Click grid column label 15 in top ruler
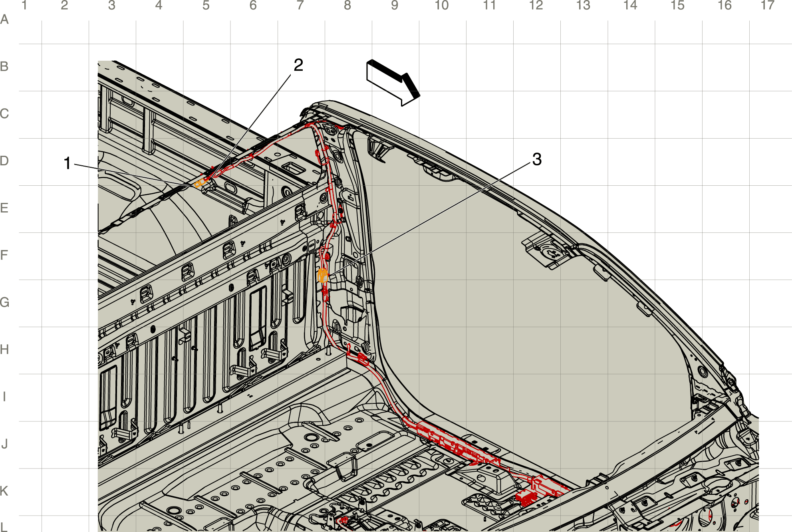The height and width of the screenshot is (532, 792). click(677, 6)
